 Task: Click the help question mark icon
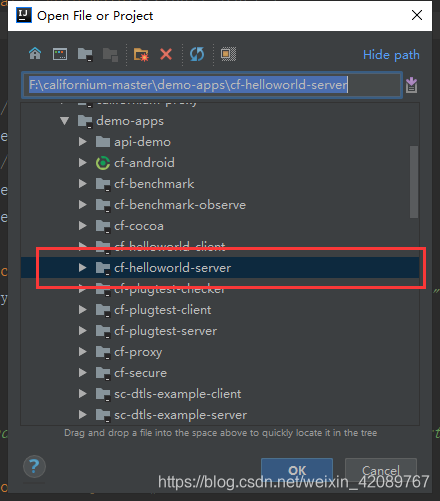tap(34, 466)
